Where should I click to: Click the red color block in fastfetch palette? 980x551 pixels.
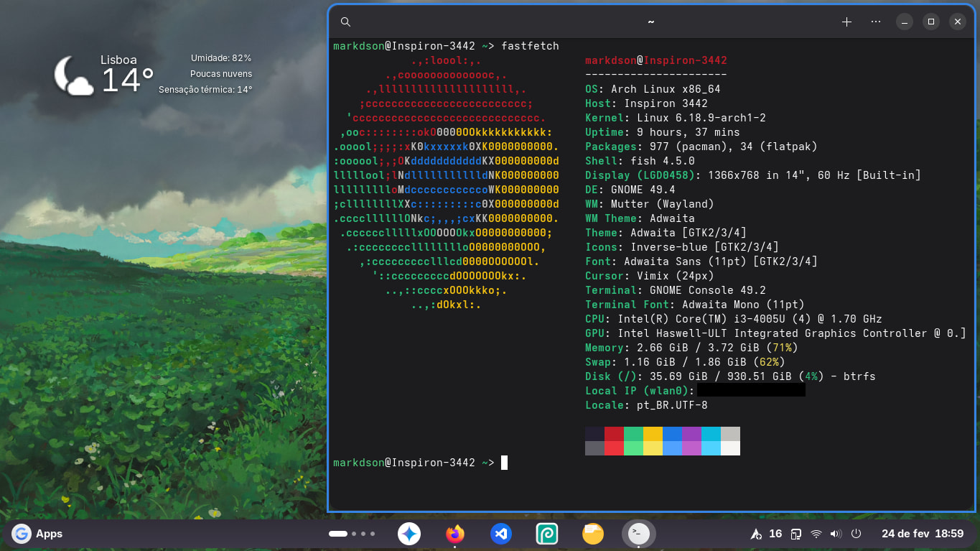(x=614, y=434)
